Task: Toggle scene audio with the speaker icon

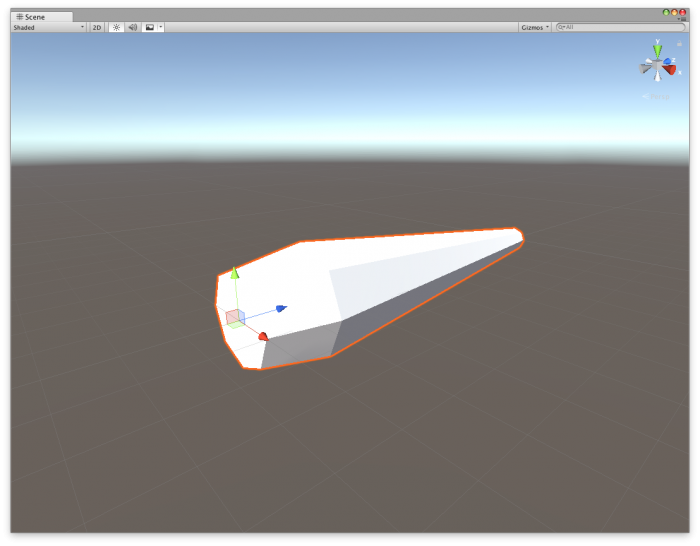Action: coord(132,28)
